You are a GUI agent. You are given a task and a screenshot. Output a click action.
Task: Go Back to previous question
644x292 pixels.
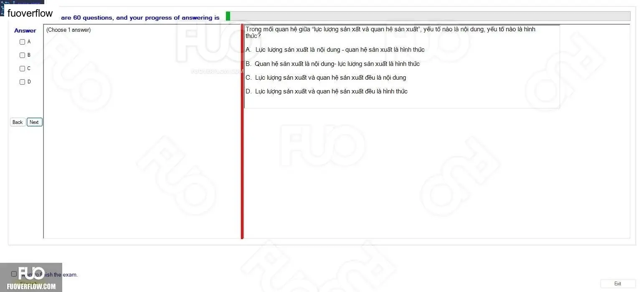(x=18, y=122)
